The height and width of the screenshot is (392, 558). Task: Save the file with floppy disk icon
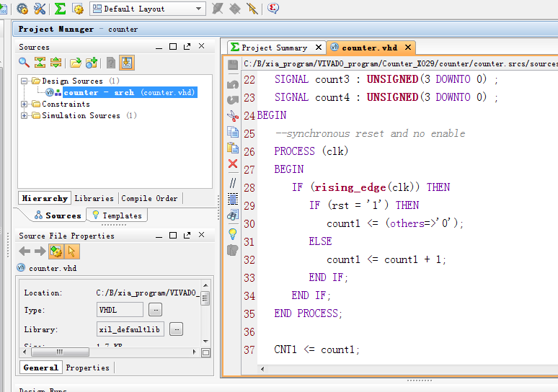pos(233,65)
